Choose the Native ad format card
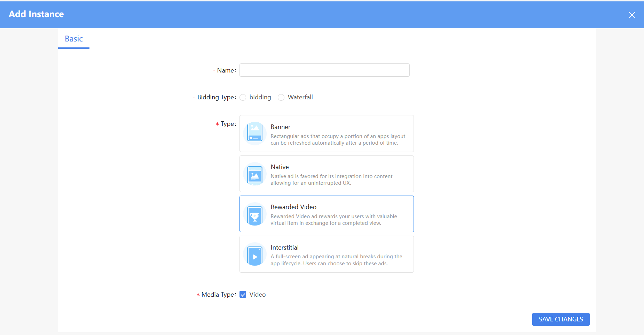The width and height of the screenshot is (644, 335). coord(326,174)
